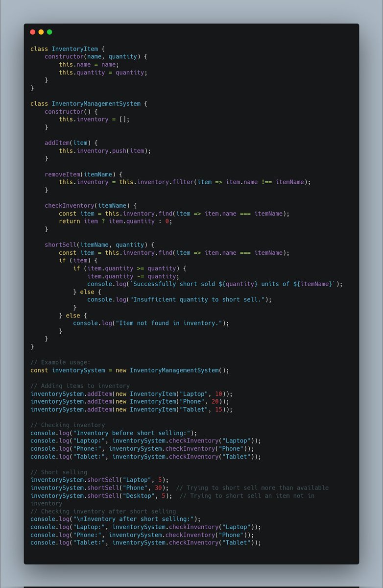
Task: Click the line "class InventoryManagementSystem {"
Action: pyautogui.click(x=89, y=104)
